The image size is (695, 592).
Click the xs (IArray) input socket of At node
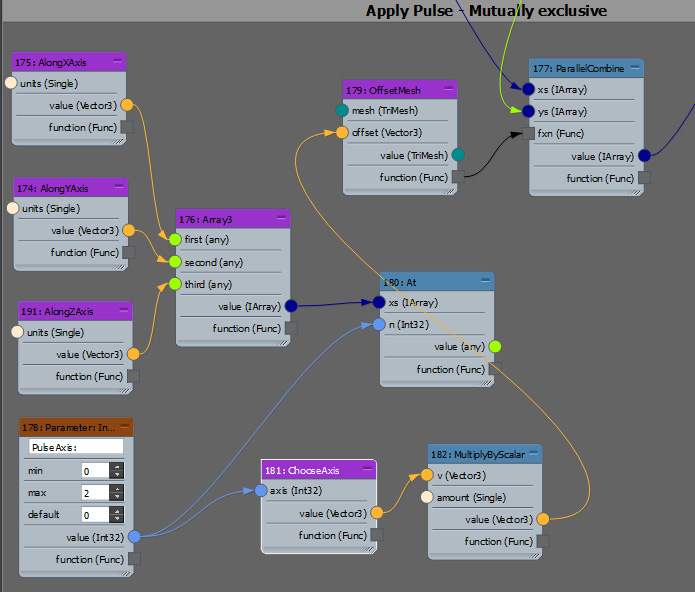[x=379, y=302]
